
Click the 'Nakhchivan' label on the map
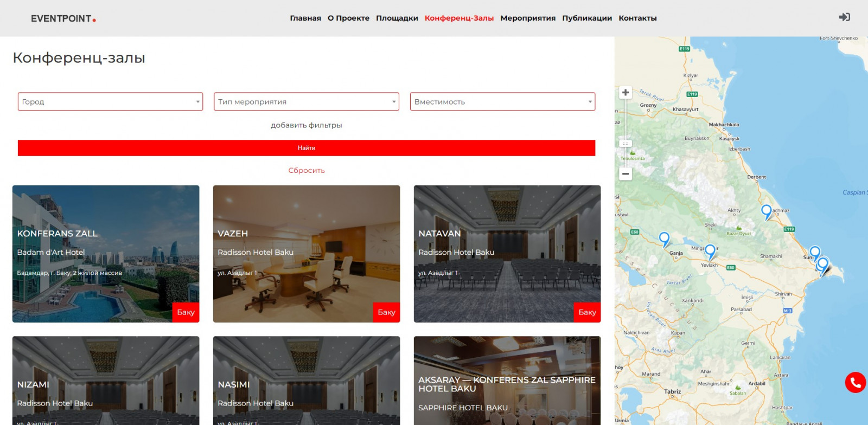636,332
